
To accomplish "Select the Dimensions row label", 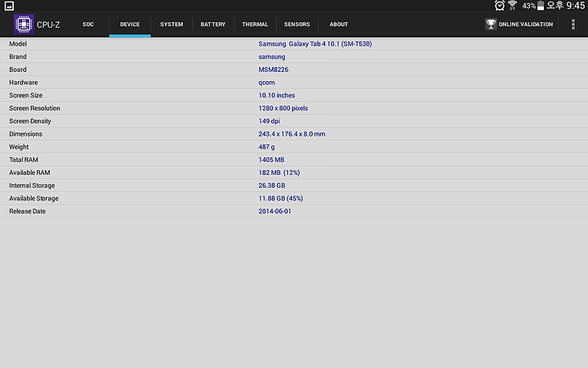I will pos(25,134).
